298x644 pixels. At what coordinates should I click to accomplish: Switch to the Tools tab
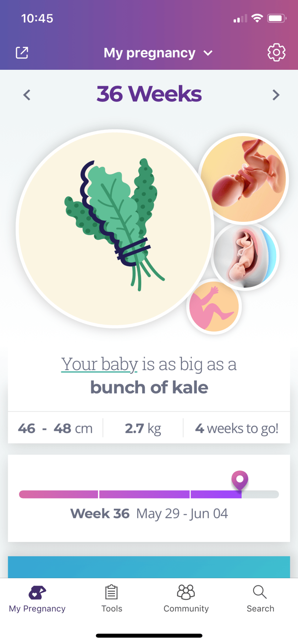(112, 599)
